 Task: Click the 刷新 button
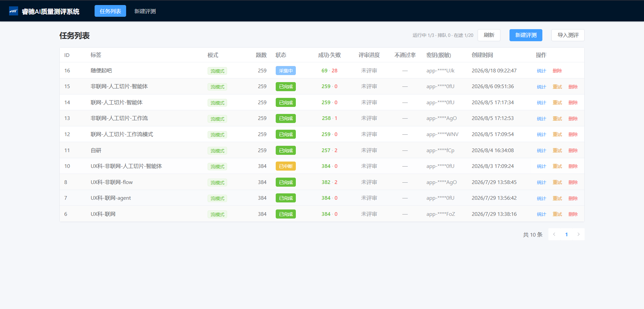pyautogui.click(x=489, y=35)
